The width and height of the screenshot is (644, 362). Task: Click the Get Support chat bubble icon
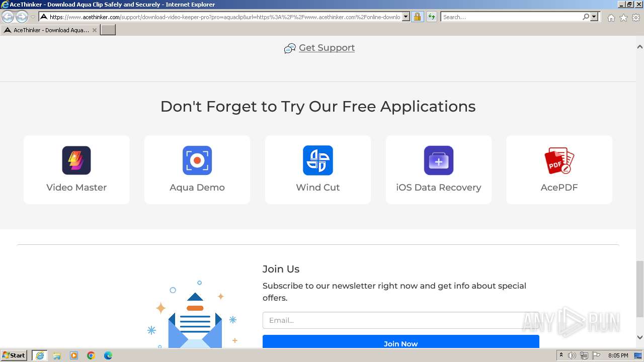[290, 48]
